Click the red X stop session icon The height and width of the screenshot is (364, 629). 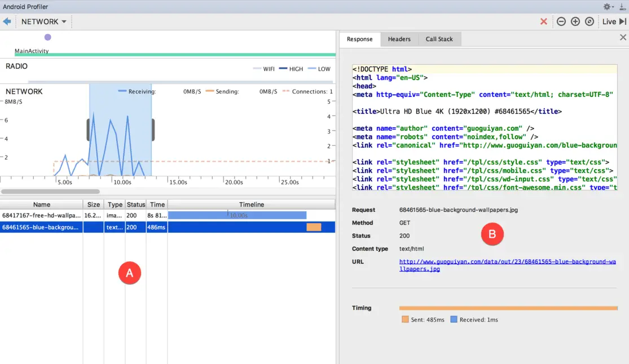coord(544,21)
